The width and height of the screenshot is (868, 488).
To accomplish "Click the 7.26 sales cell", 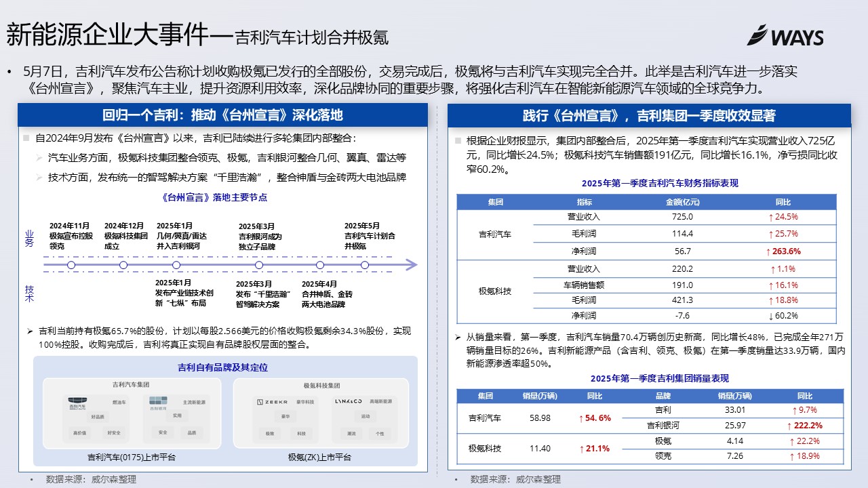I will coord(735,455).
